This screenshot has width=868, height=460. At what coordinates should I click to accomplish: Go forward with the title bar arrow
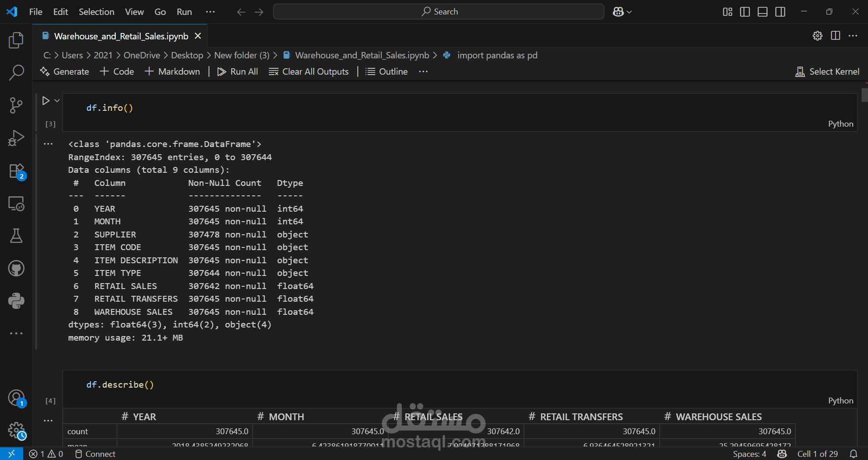click(259, 12)
